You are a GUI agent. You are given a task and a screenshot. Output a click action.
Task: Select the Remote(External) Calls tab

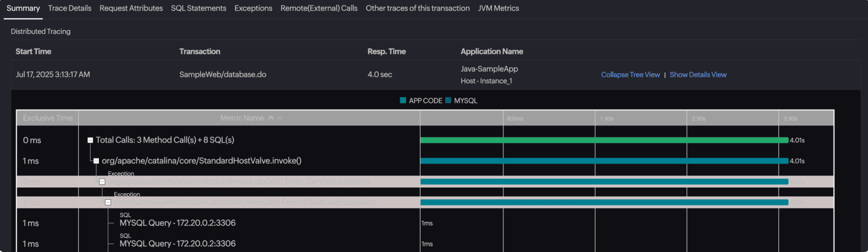point(319,8)
